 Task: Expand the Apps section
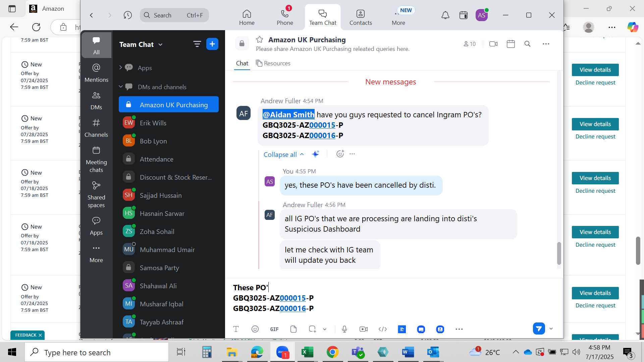120,68
